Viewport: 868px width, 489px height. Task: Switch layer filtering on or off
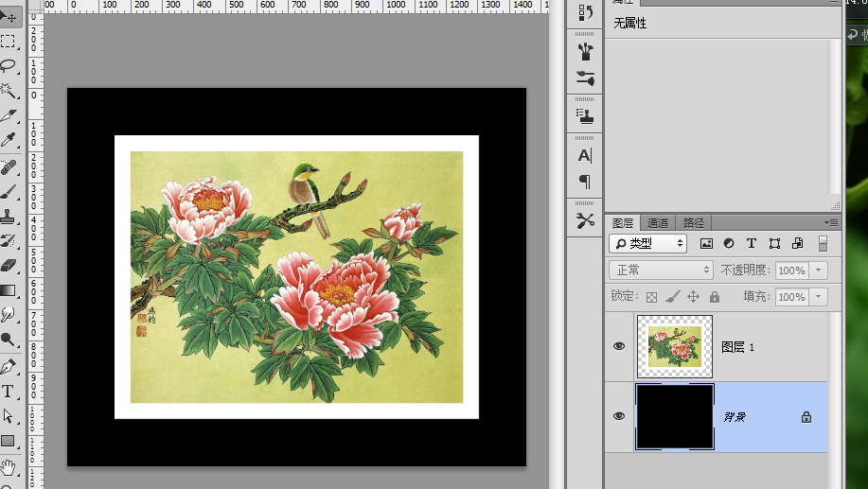point(824,243)
